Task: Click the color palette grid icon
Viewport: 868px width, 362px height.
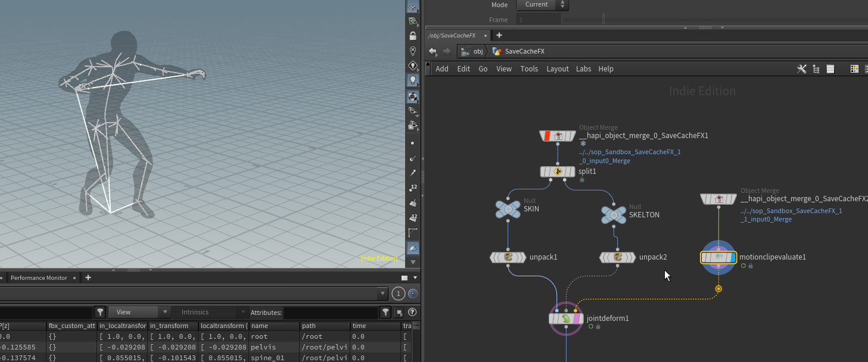Action: 854,69
